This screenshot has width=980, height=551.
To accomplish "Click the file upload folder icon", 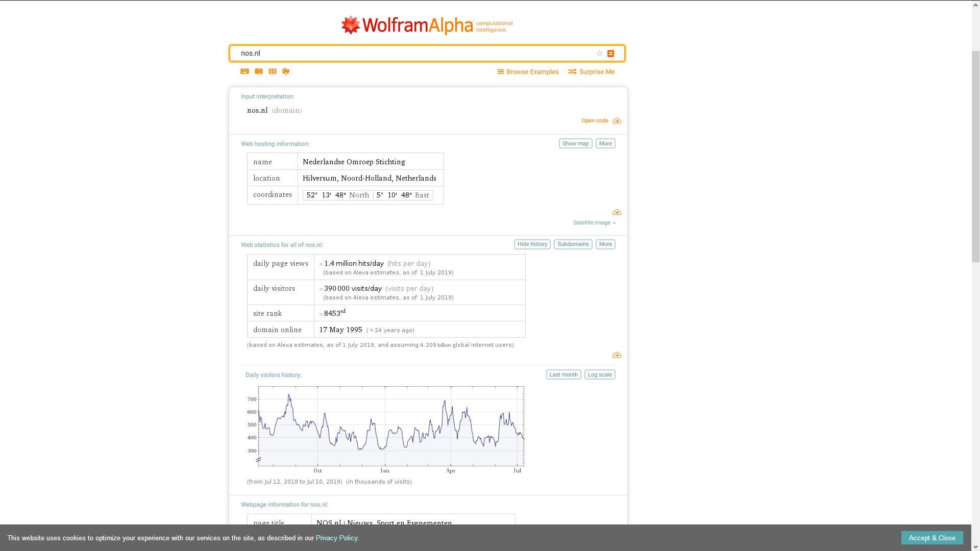I will pyautogui.click(x=286, y=71).
